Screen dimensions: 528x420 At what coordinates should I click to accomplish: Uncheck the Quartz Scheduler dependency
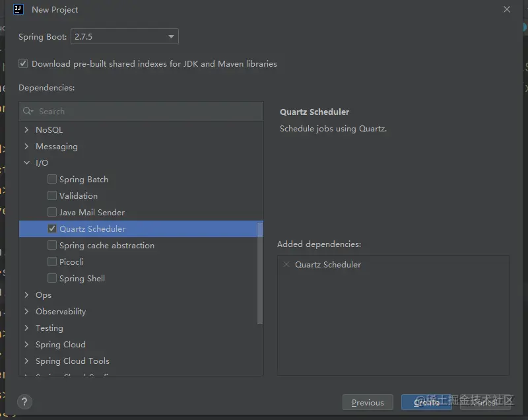coord(52,228)
